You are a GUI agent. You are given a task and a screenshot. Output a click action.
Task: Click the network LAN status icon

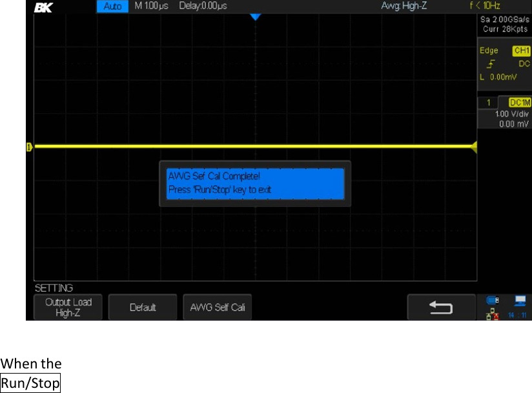click(x=493, y=312)
